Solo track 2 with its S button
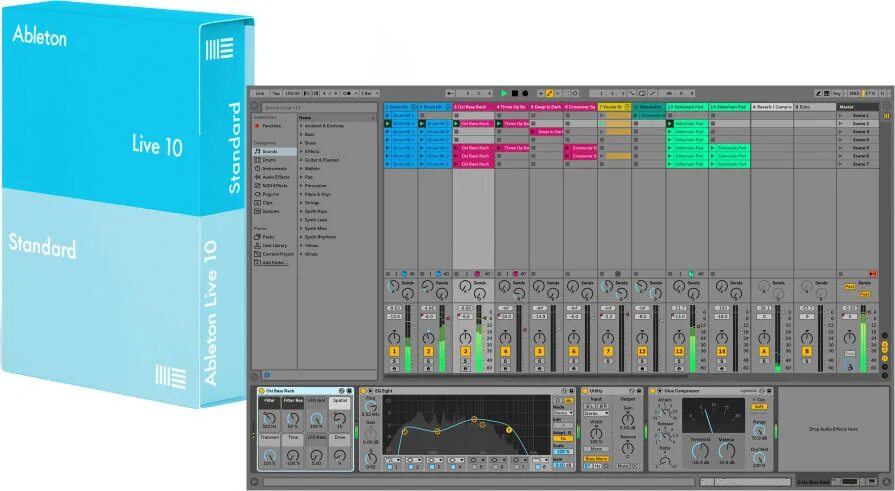Image resolution: width=895 pixels, height=491 pixels. tap(428, 361)
